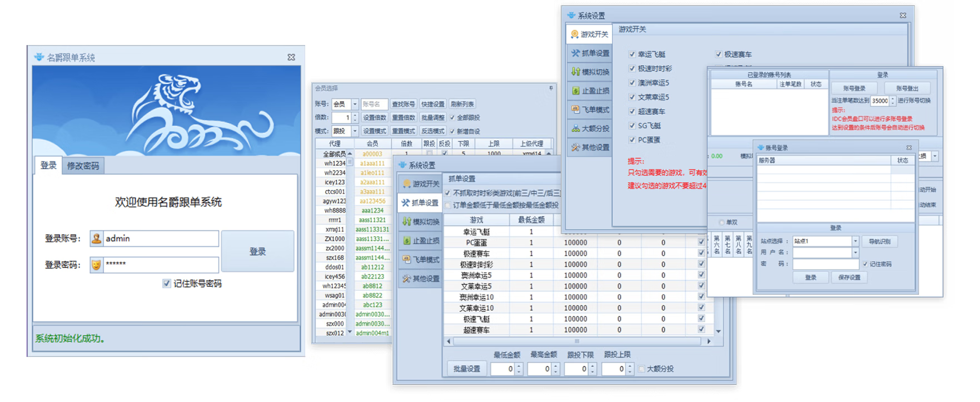Open the 大额分投 sidebar tab icon

click(575, 128)
